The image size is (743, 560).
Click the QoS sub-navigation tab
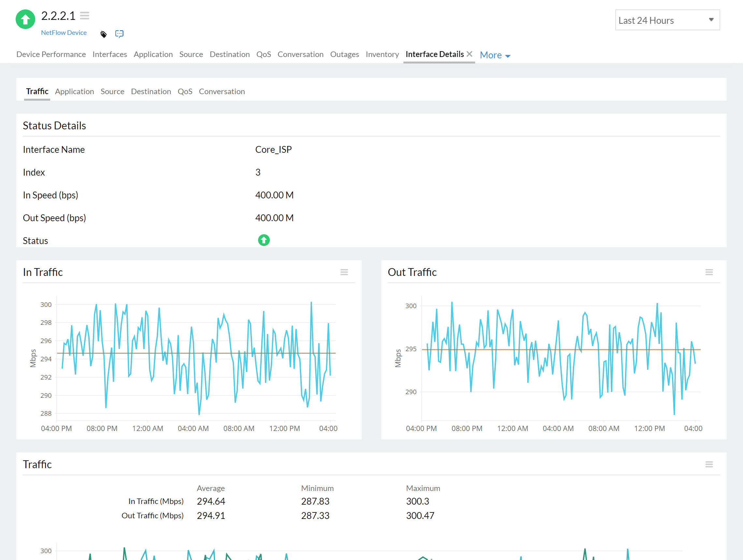click(x=185, y=91)
